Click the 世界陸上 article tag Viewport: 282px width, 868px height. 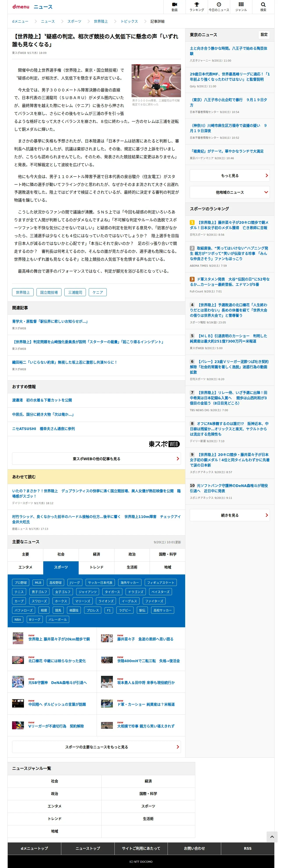pos(23,292)
